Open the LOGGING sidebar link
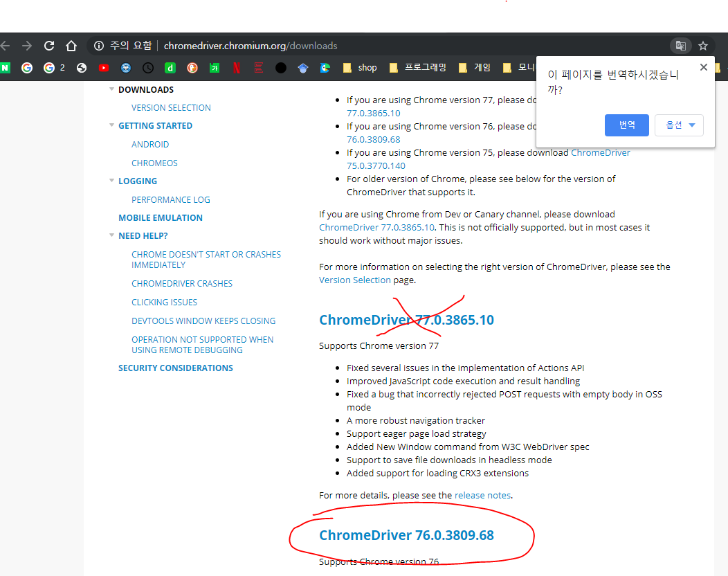Screen dimensions: 728x576 coord(138,181)
